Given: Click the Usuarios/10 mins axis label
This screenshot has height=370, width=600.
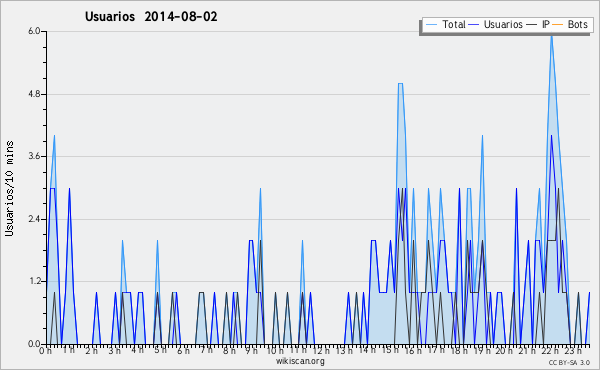Looking at the screenshot, I should point(9,188).
